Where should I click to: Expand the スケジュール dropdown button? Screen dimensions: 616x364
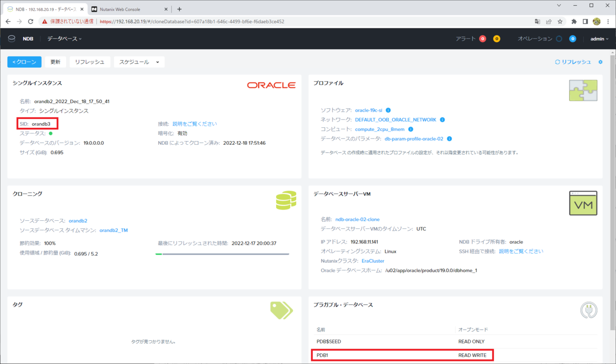[139, 62]
